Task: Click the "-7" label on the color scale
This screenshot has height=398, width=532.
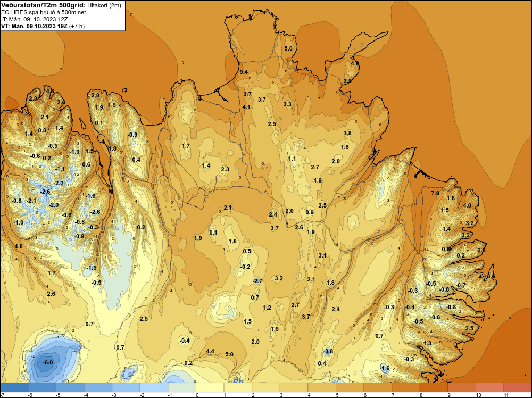Action: point(2,395)
